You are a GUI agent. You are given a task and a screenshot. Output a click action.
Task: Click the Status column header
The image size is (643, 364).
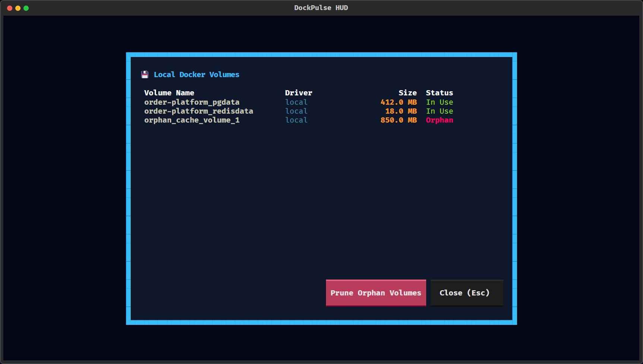[x=440, y=93]
